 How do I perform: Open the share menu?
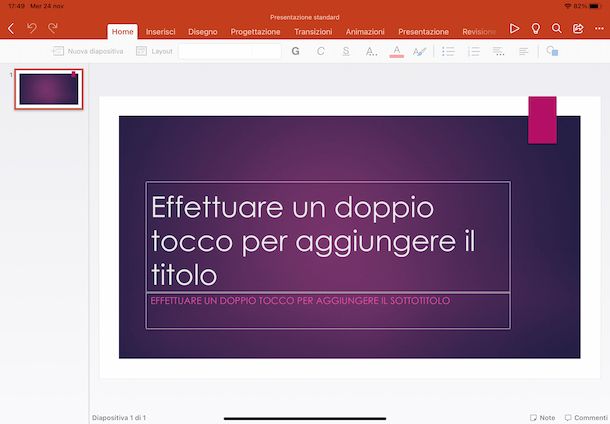pyautogui.click(x=578, y=28)
